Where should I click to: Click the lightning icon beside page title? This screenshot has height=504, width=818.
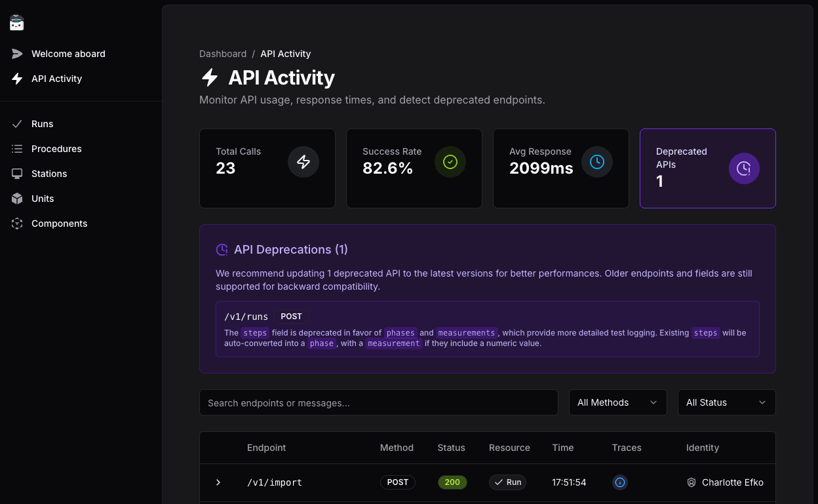click(x=210, y=77)
